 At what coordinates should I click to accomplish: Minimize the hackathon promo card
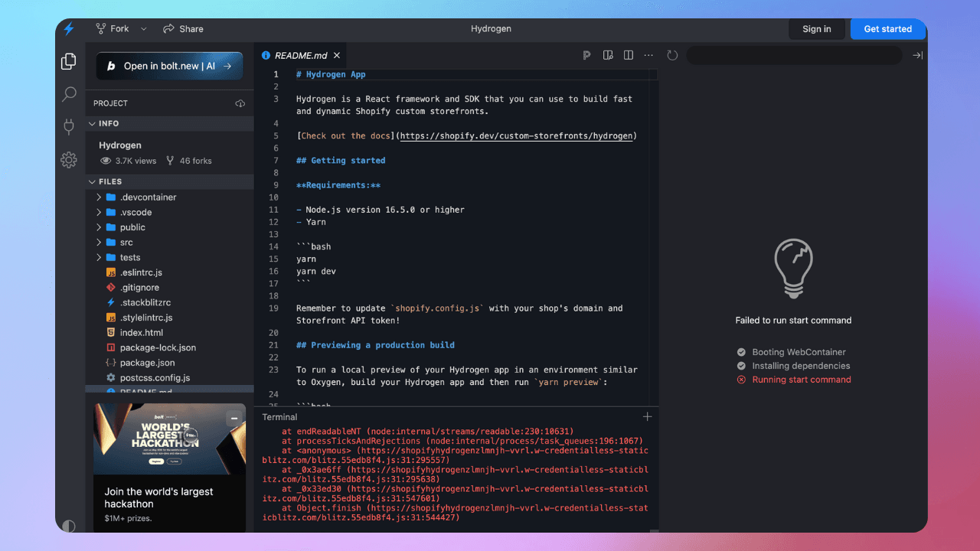(x=234, y=418)
